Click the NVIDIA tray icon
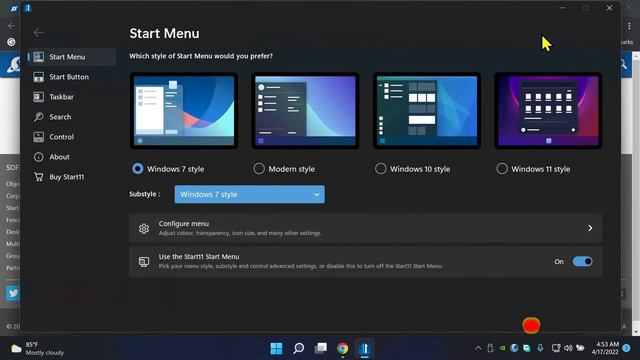The image size is (640, 360). 502,348
